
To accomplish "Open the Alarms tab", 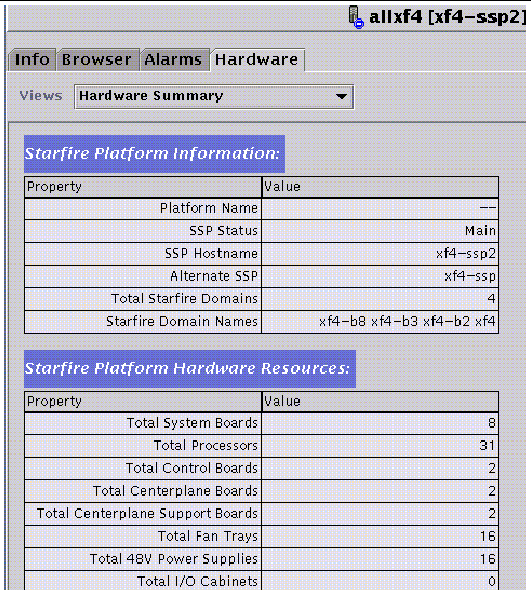I will coord(174,60).
